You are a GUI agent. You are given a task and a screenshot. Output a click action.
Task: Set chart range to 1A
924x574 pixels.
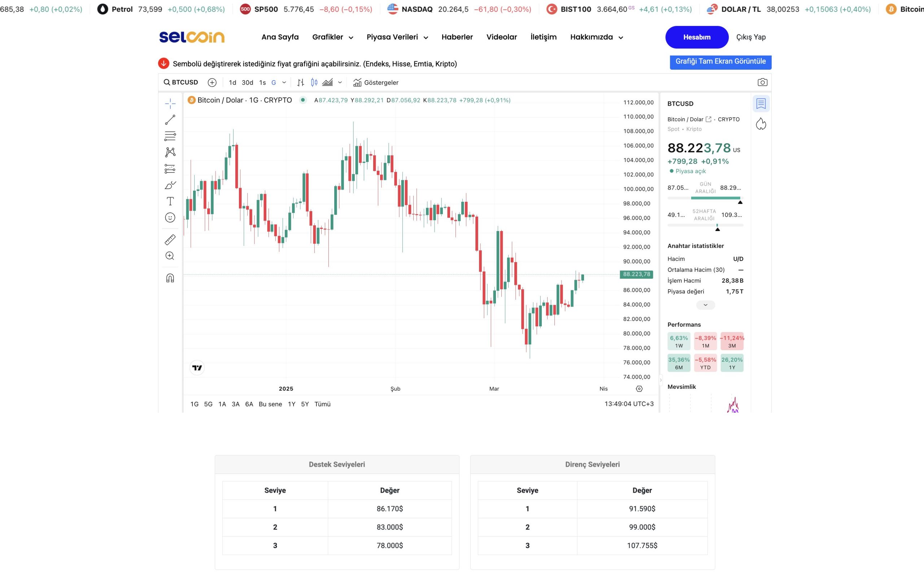point(222,404)
